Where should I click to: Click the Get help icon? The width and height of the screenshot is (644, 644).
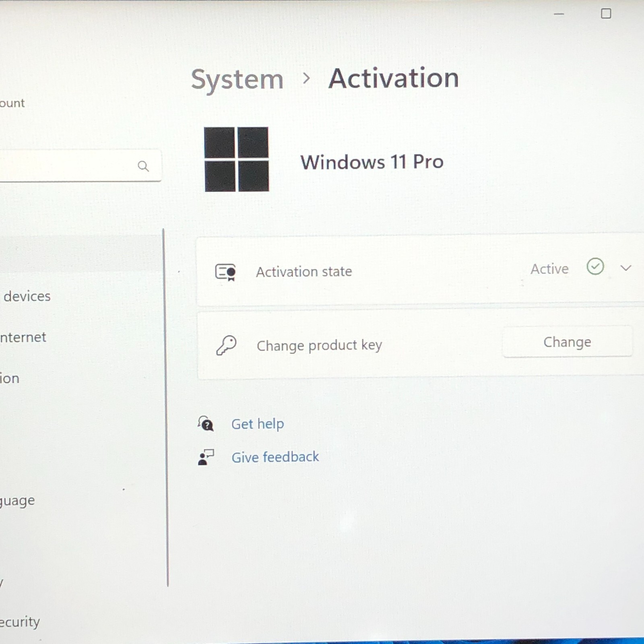(x=206, y=423)
